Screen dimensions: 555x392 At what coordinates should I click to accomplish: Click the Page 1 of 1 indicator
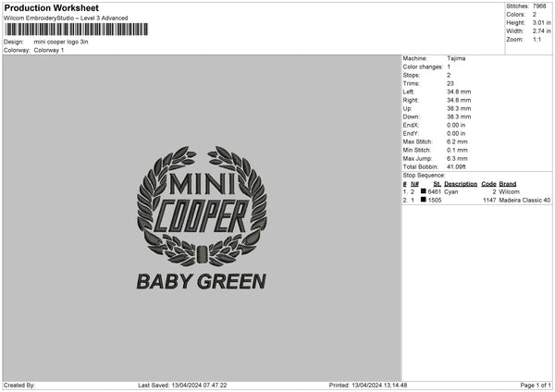pos(536,386)
